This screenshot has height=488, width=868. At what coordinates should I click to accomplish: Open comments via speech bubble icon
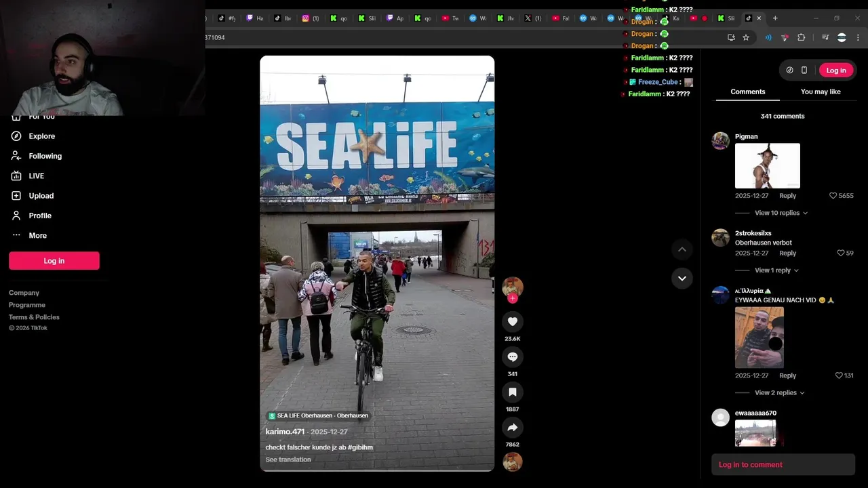[x=513, y=357]
